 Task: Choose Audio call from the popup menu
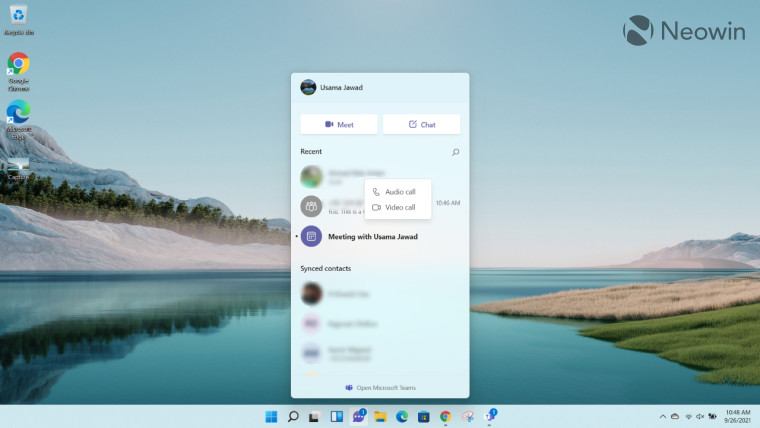coord(398,192)
